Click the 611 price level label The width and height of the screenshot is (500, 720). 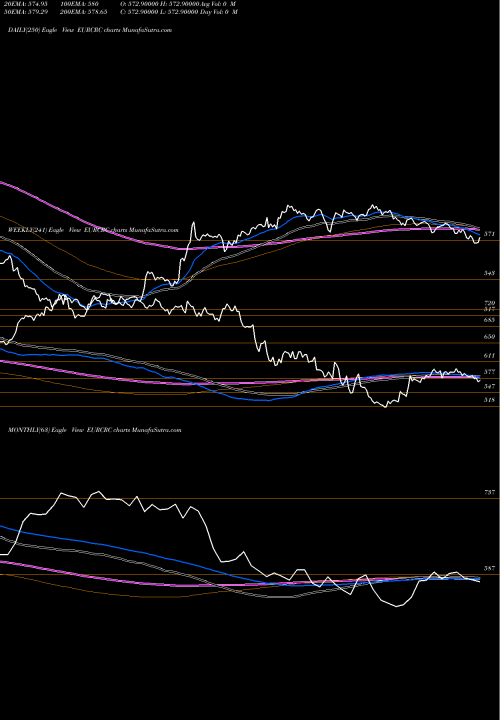click(489, 355)
